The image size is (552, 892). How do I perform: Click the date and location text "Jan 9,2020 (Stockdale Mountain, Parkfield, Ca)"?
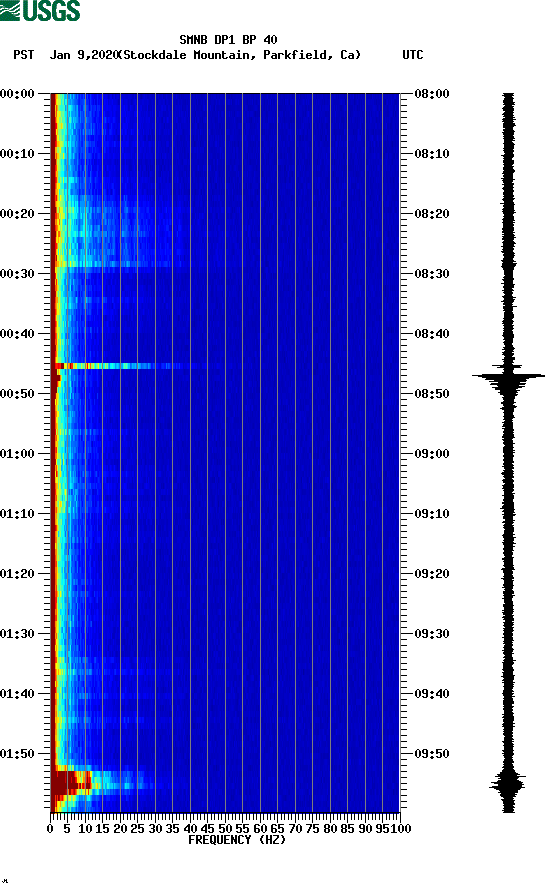[205, 55]
